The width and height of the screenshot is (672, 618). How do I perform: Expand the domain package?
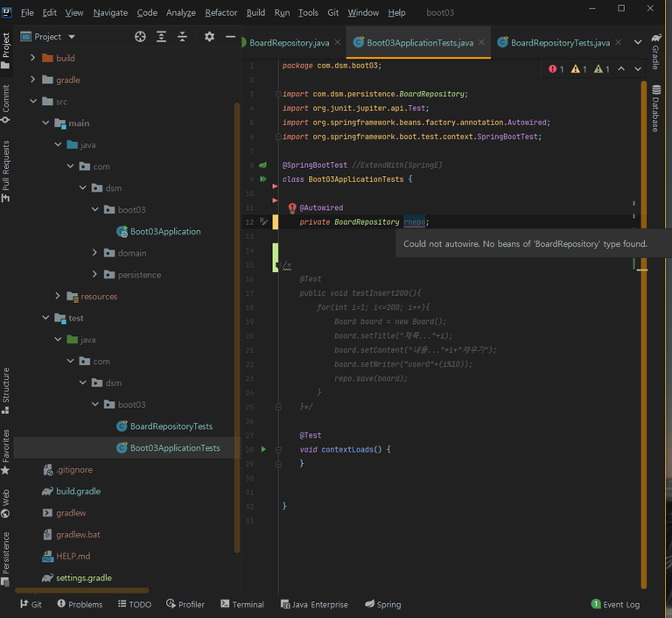94,253
